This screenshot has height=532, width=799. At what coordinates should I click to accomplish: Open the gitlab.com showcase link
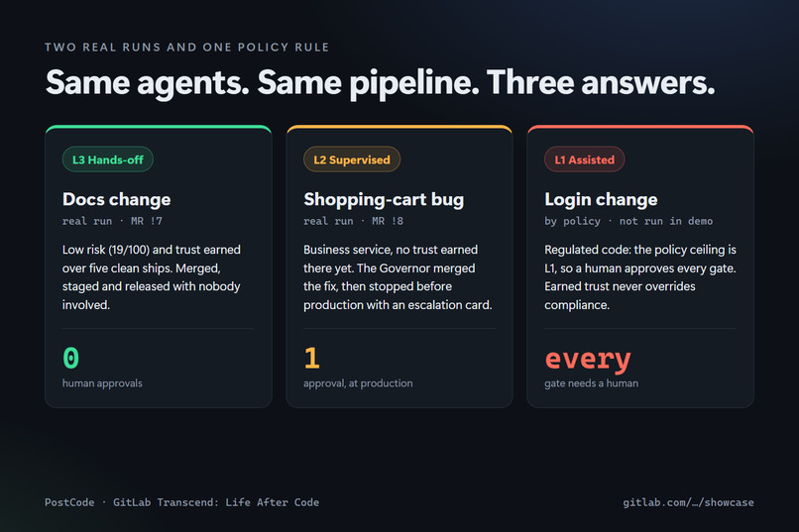[x=688, y=502]
